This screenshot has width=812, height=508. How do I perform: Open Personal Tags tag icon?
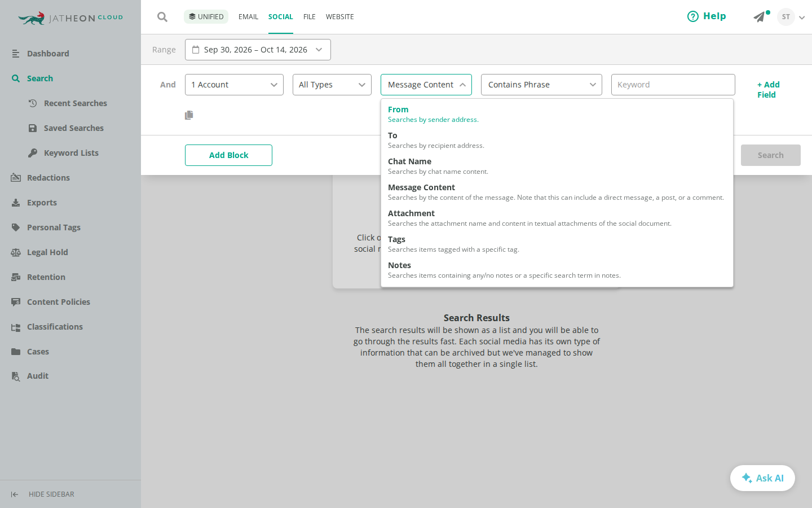click(16, 227)
